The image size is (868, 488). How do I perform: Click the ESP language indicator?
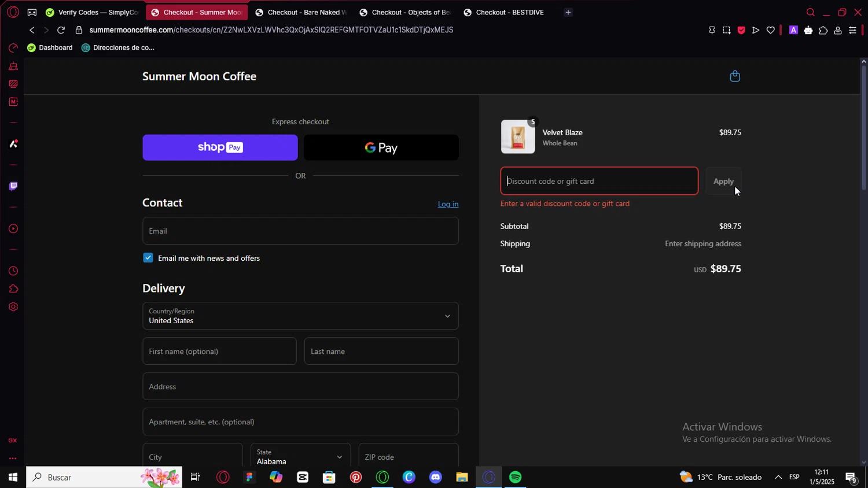(795, 477)
